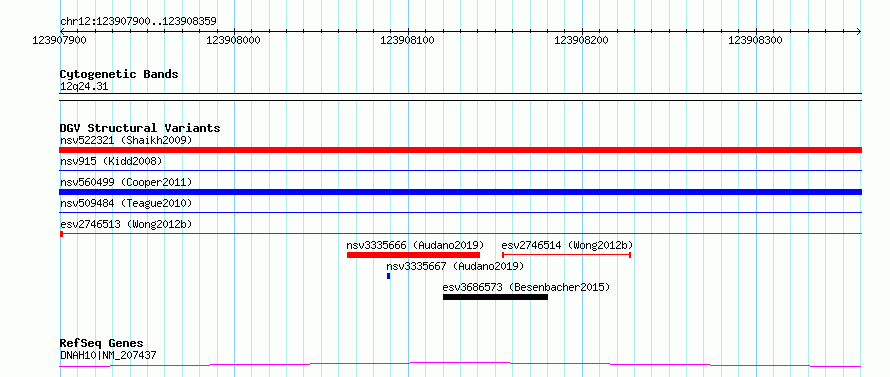Open the esv2746514 (Wong2012b) label

567,245
